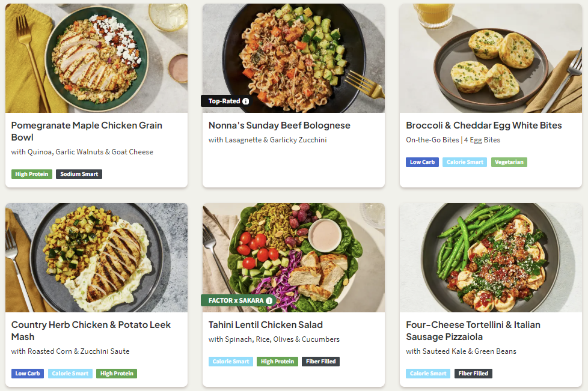Screen dimensions: 588x391
Task: View the Four-Cheese Tortellini meal image
Action: click(491, 257)
